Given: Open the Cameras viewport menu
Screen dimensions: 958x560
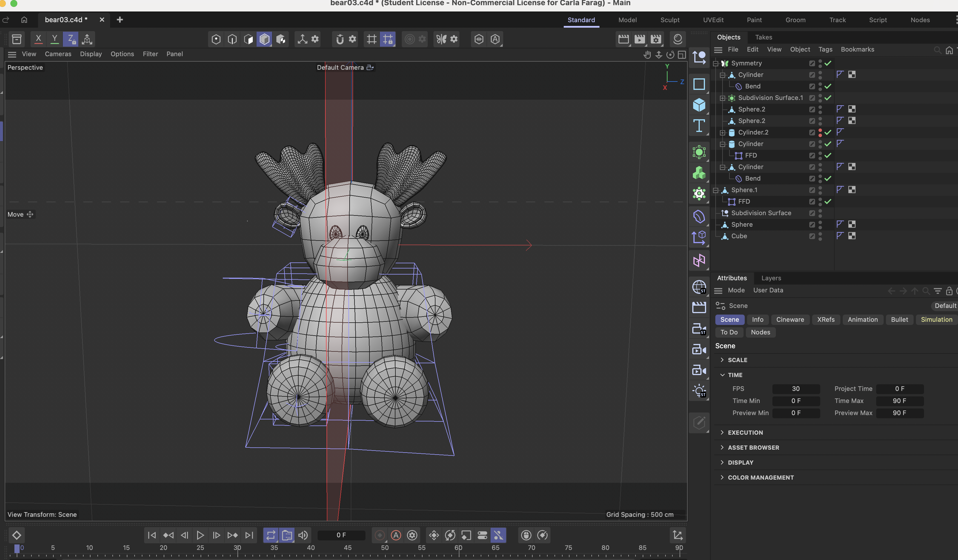Looking at the screenshot, I should 58,54.
